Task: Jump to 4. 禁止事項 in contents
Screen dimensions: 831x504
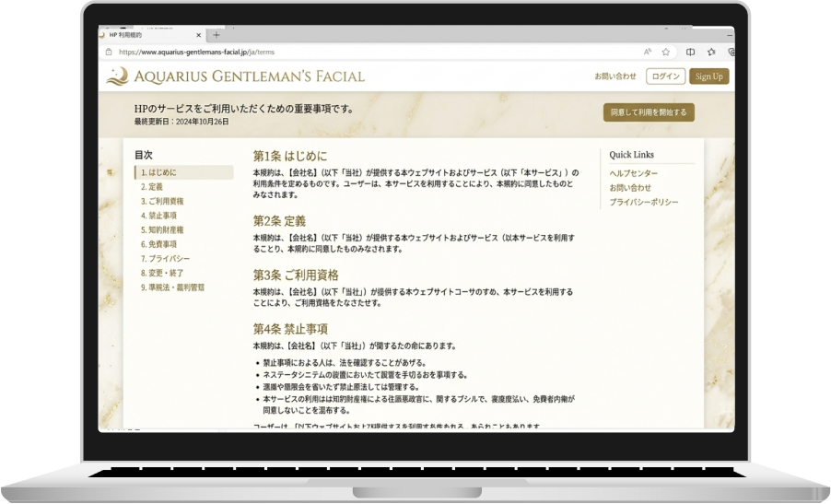Action: [x=158, y=216]
